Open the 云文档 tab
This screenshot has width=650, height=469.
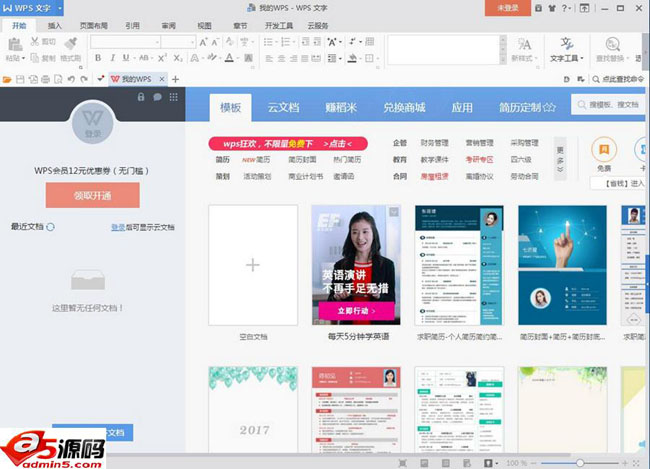284,108
